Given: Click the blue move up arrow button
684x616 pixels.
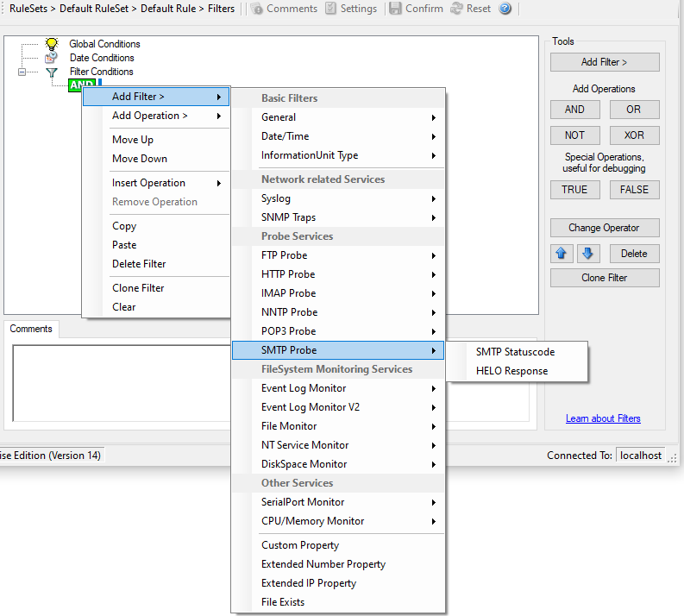Looking at the screenshot, I should click(x=561, y=254).
